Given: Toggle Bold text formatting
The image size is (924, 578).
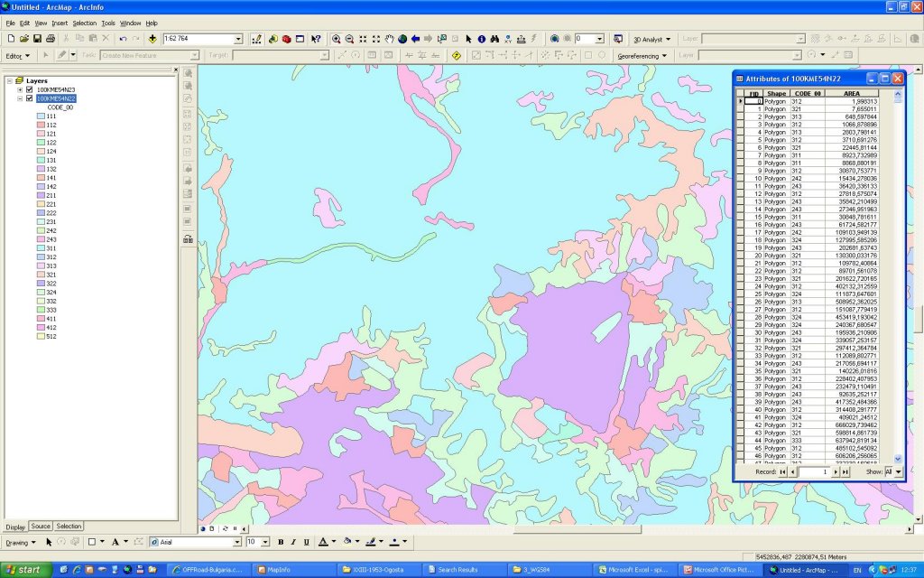Looking at the screenshot, I should (x=281, y=542).
